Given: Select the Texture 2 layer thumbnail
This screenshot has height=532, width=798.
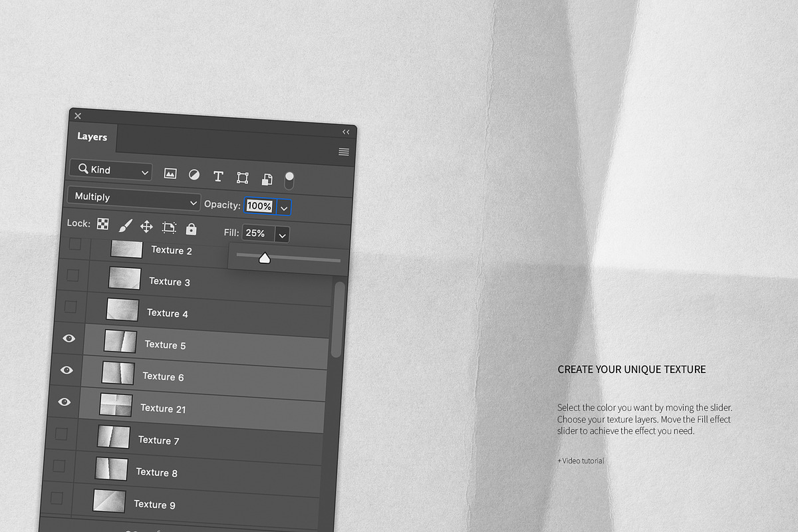Looking at the screenshot, I should [126, 249].
